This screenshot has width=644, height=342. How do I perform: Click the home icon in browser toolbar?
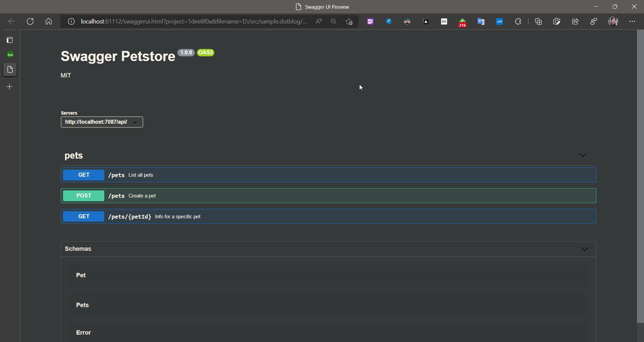click(49, 21)
